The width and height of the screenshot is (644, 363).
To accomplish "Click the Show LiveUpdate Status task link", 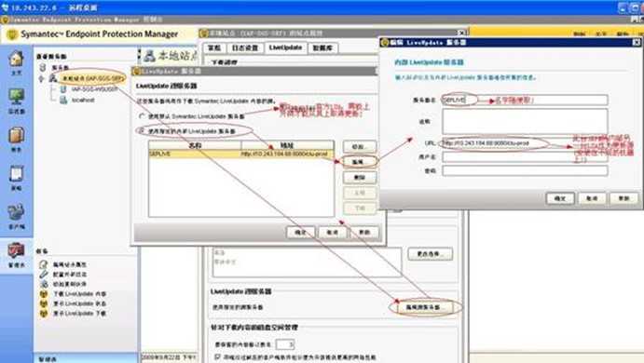I will [79, 304].
